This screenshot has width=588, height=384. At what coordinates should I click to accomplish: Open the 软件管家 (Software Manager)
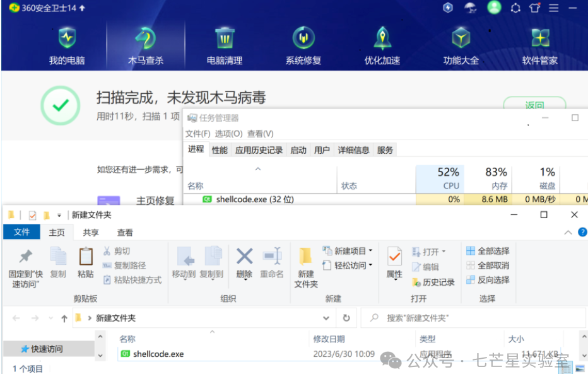(x=539, y=44)
